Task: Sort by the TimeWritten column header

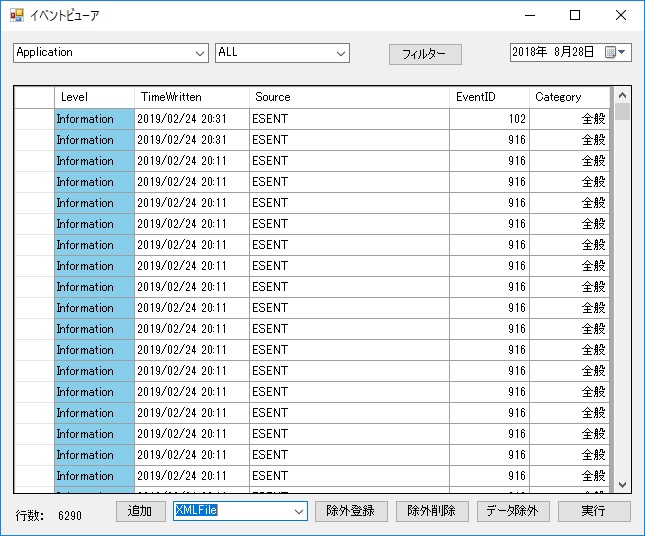Action: (191, 97)
